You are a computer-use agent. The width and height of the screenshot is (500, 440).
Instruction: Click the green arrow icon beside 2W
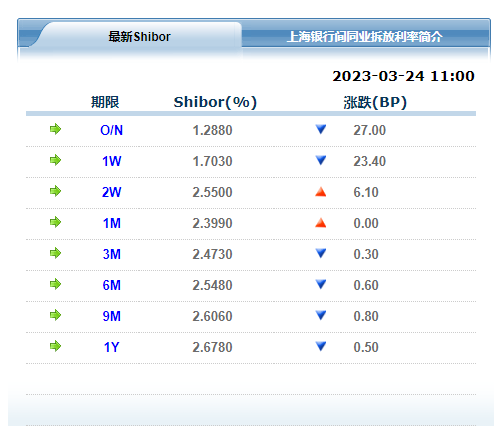(x=55, y=191)
